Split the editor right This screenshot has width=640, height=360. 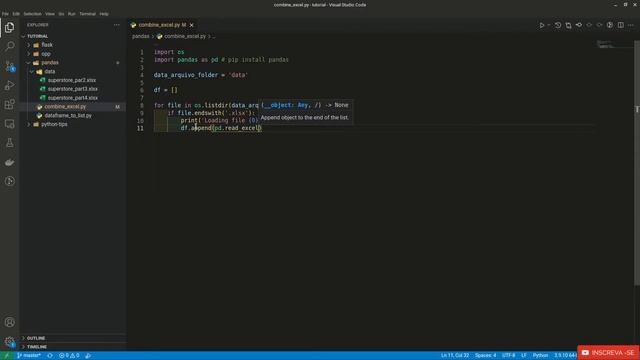620,25
